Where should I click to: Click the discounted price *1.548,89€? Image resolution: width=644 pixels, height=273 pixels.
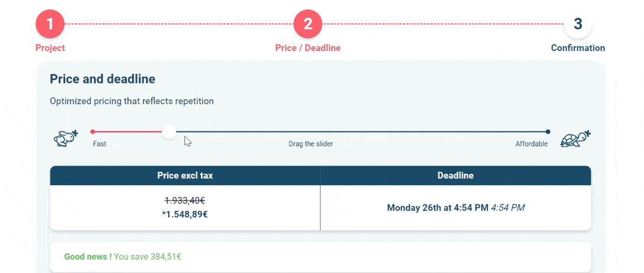(x=185, y=214)
